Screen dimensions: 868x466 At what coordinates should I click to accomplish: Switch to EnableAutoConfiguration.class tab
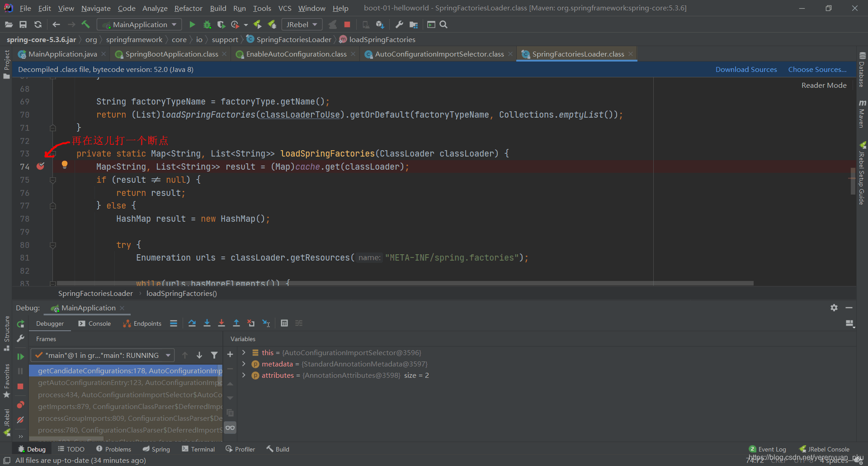296,54
